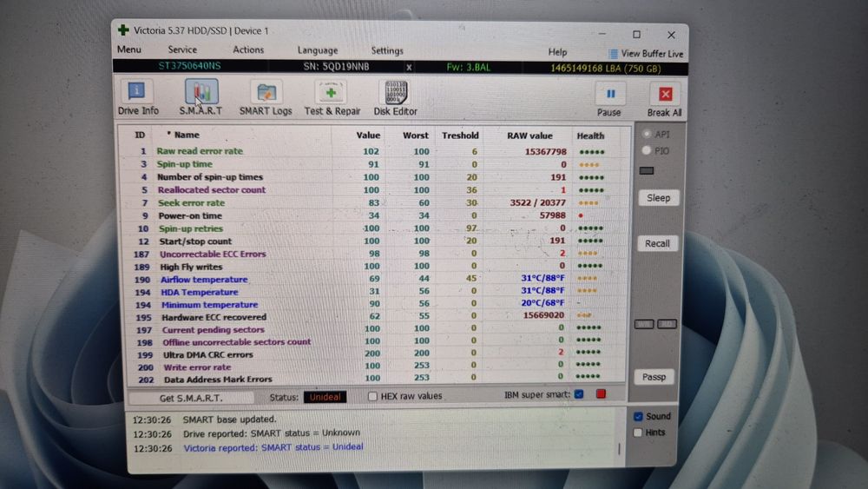Click the log panel scrollbar
This screenshot has width=868, height=489.
[x=619, y=447]
